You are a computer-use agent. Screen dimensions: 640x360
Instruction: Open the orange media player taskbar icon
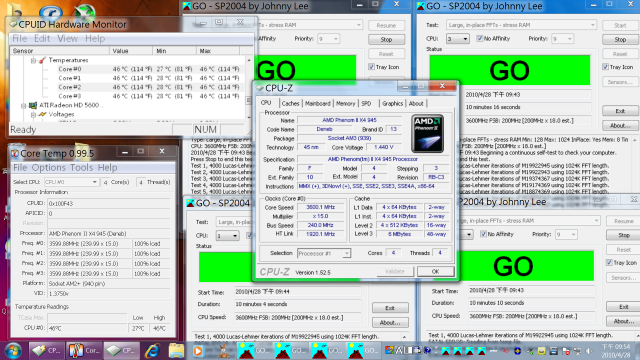(198, 351)
